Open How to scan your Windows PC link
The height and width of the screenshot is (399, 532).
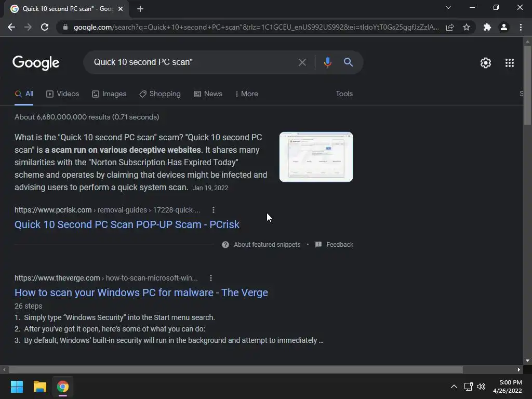pyautogui.click(x=141, y=293)
